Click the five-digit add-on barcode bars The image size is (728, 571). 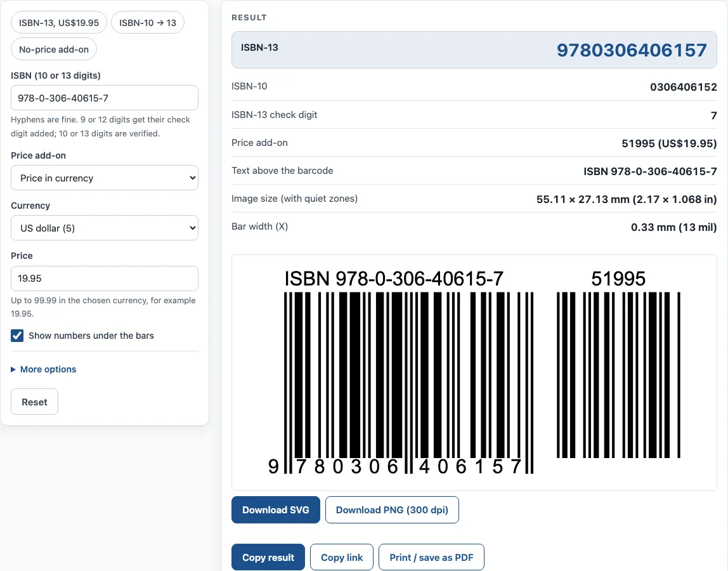[x=618, y=374]
